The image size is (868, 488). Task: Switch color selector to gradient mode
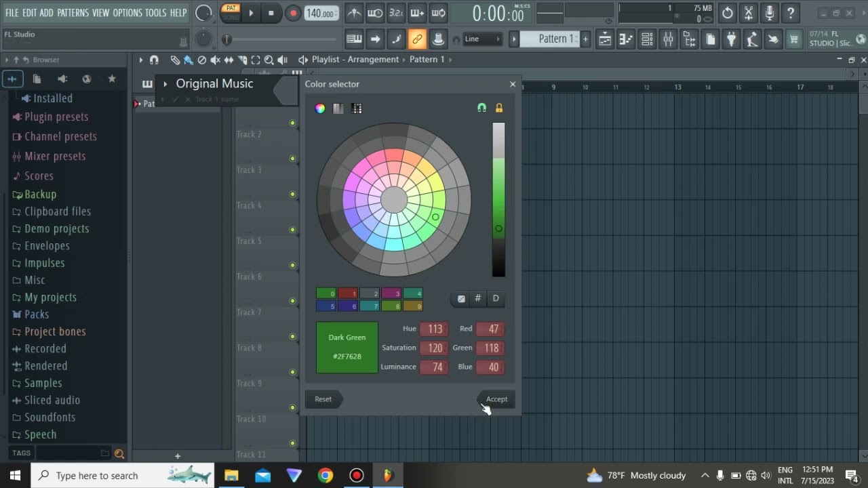[x=338, y=108]
